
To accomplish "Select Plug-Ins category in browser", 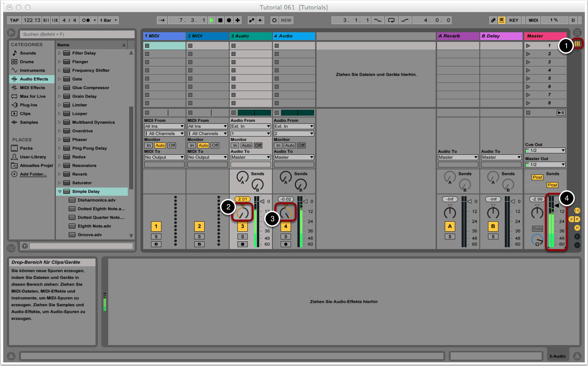I will [28, 105].
